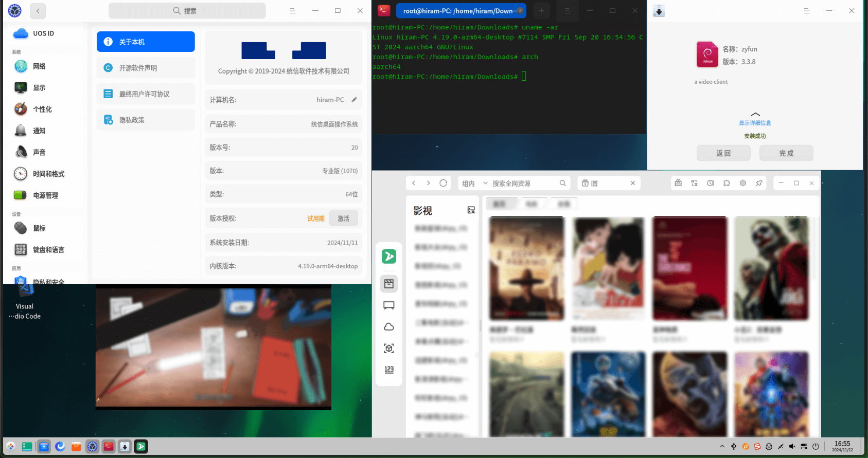Expand the 组内 search scope dropdown
The width and height of the screenshot is (868, 458).
tap(474, 184)
